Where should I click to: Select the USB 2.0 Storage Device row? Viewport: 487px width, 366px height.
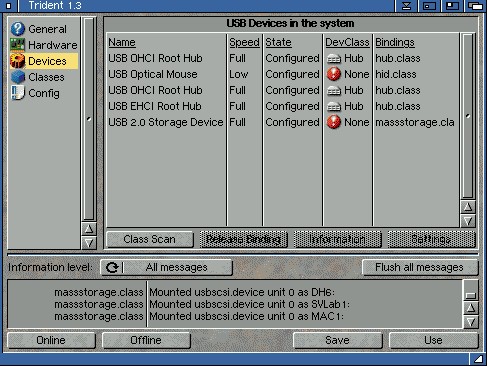[283, 122]
